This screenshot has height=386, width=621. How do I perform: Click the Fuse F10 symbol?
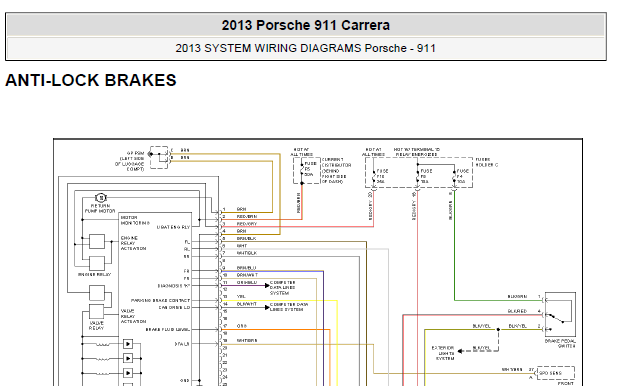click(x=373, y=176)
